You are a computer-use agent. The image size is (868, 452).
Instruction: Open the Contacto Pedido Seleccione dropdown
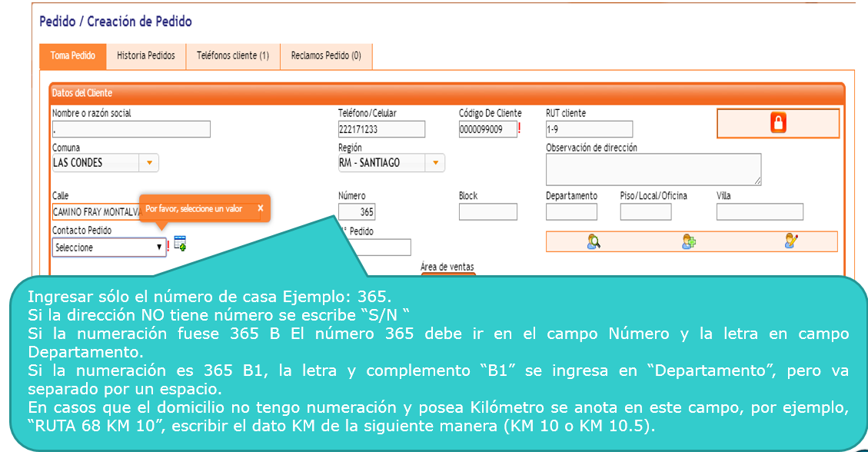(109, 248)
